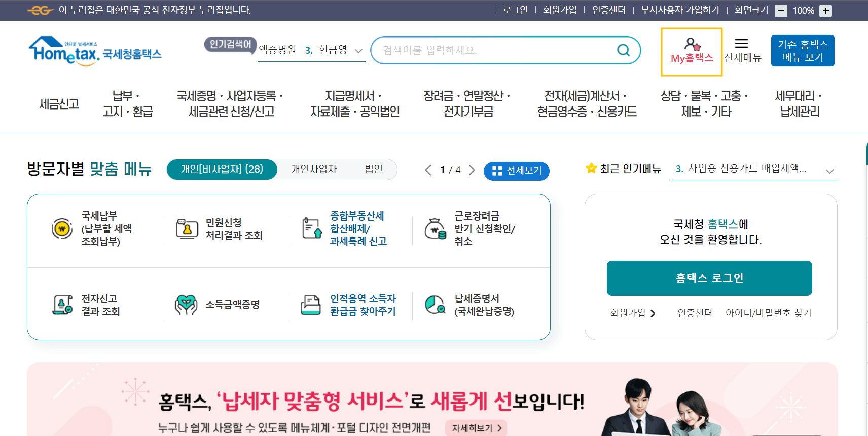Open the 장려금·연말정산·전자기부금 menu
The height and width of the screenshot is (436, 868).
point(468,103)
